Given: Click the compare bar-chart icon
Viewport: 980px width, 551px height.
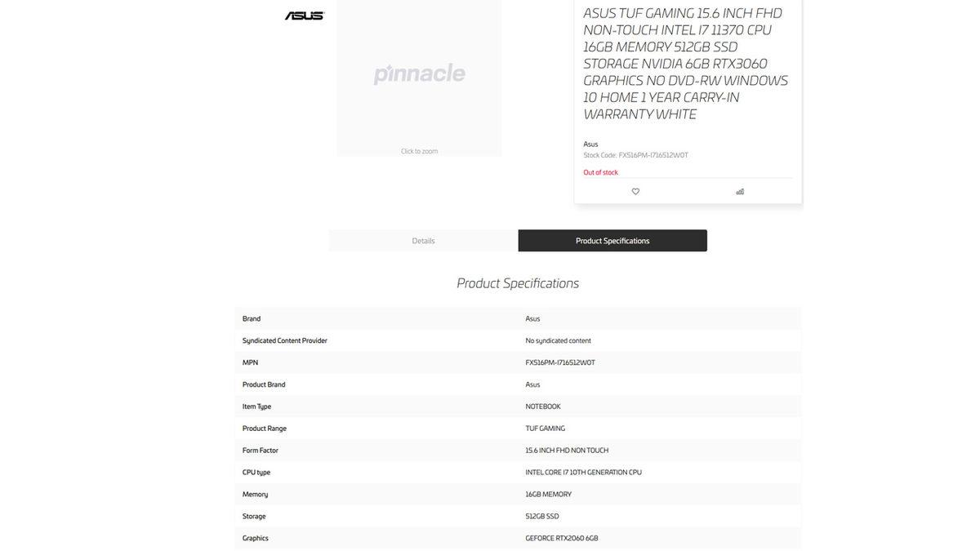Looking at the screenshot, I should click(x=740, y=192).
